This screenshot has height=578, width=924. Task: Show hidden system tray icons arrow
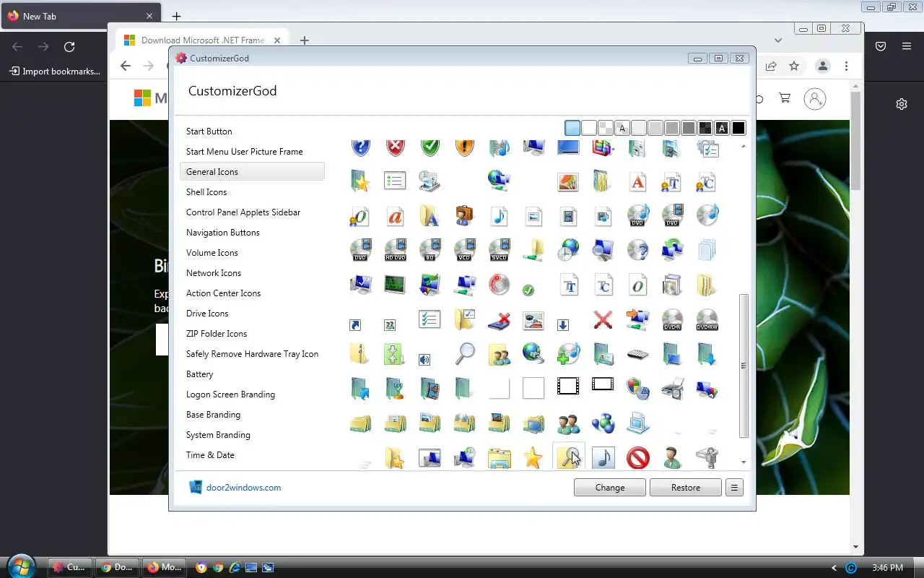pyautogui.click(x=834, y=568)
